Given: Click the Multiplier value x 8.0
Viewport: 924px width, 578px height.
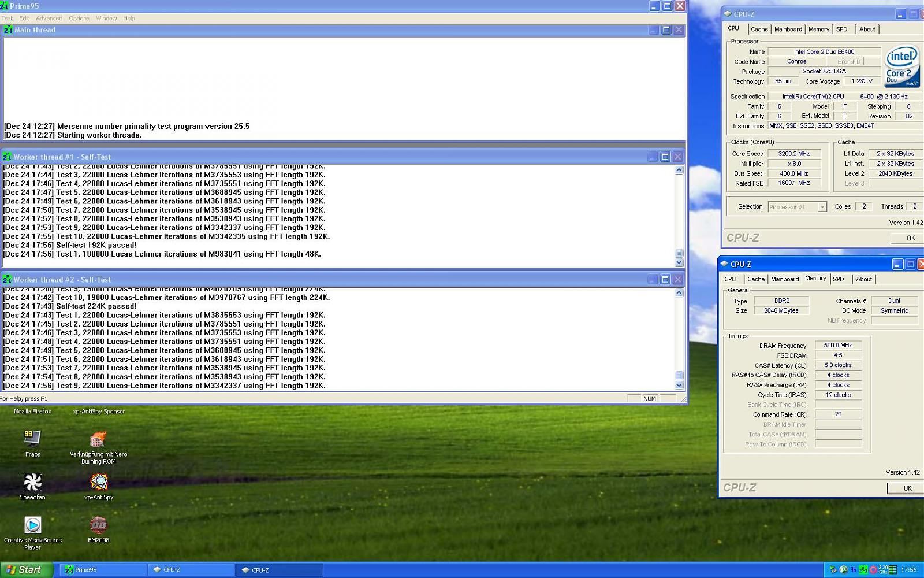Looking at the screenshot, I should pos(794,164).
